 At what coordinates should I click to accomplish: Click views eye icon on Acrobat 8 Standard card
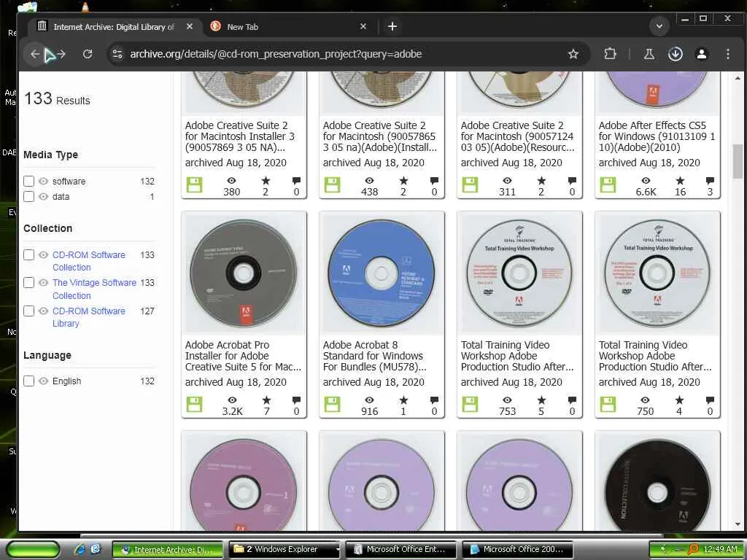click(369, 400)
